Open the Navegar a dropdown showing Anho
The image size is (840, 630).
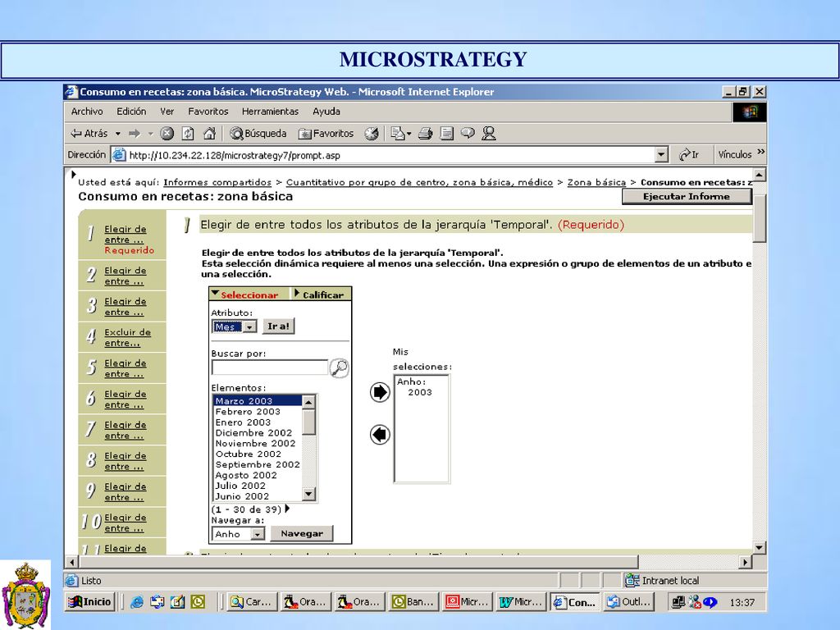click(258, 534)
